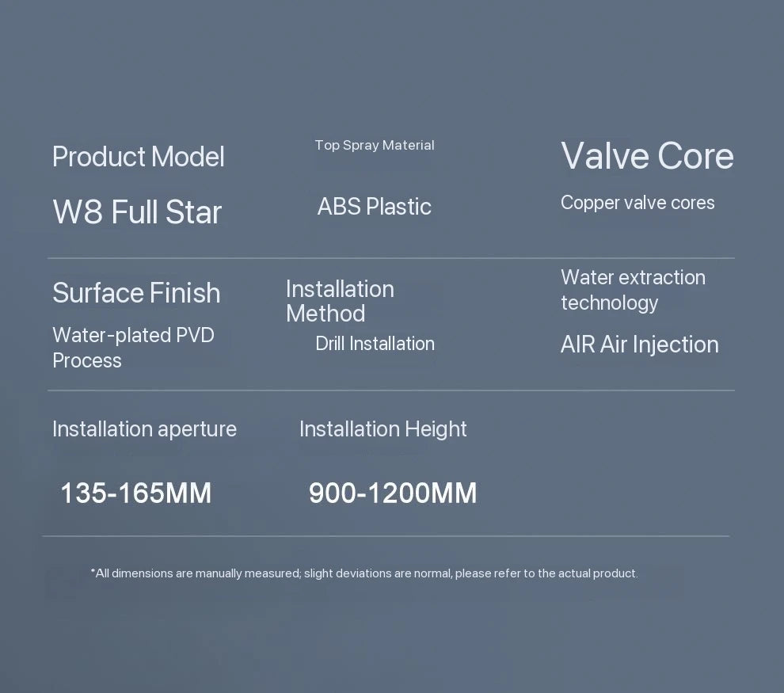Image resolution: width=784 pixels, height=693 pixels.
Task: Select the W8 Full Star text
Action: pyautogui.click(x=137, y=211)
